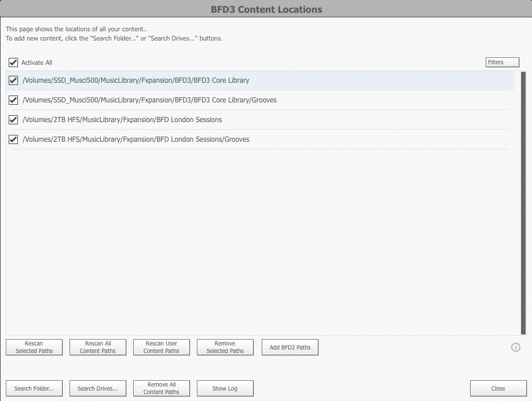
Task: Uncheck the BFD3 Core Library path checkbox
Action: 13,80
